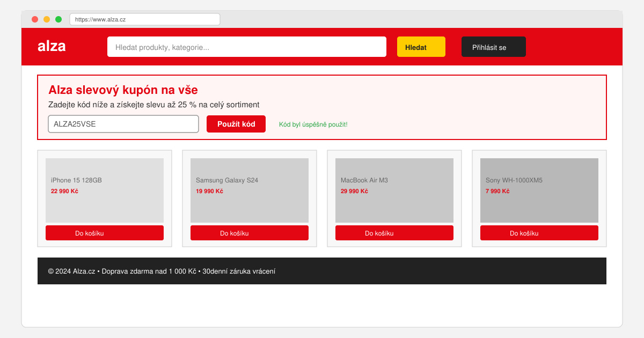The height and width of the screenshot is (338, 644).
Task: Open the Přihlásit se login button
Action: pyautogui.click(x=494, y=47)
